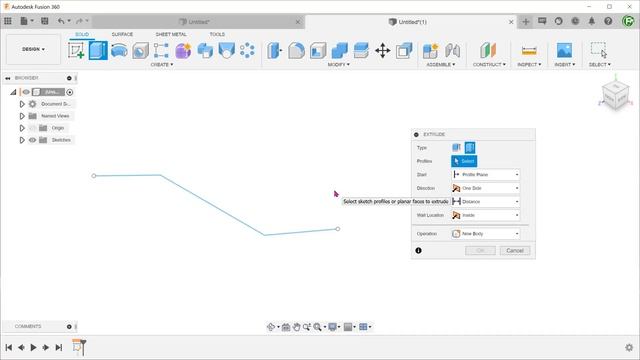
Task: Click the Look At icon in navigation bar
Action: 286,327
